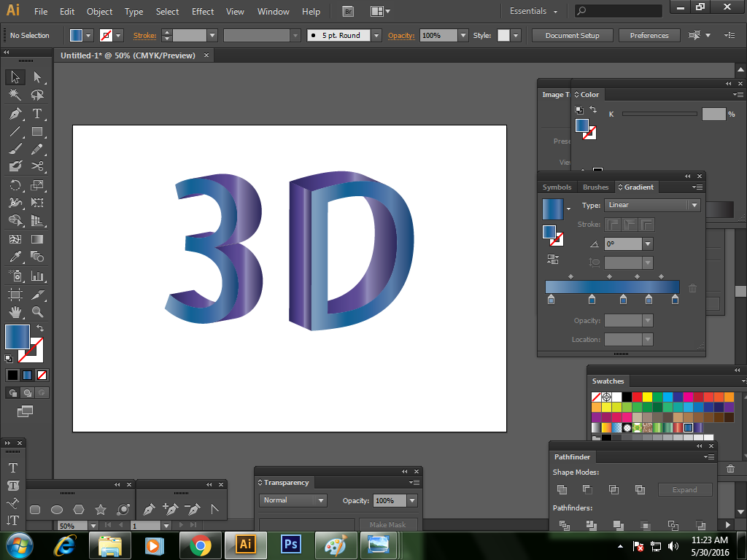Click the Expand button in Pathfinder
The height and width of the screenshot is (560, 747).
coord(684,489)
